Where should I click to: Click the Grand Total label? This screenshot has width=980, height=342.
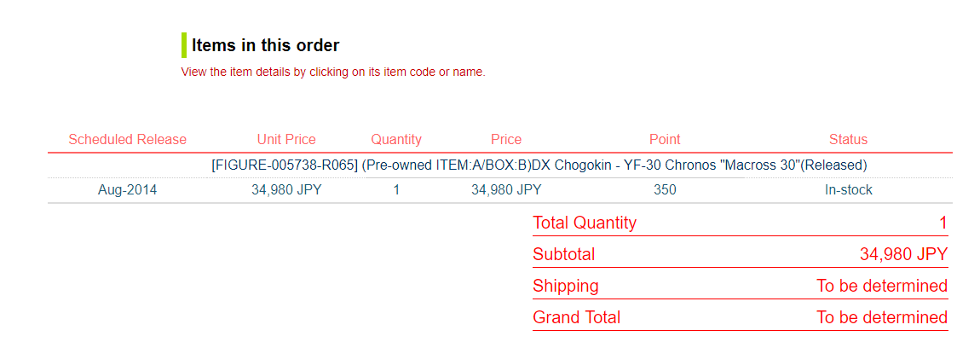coord(576,317)
